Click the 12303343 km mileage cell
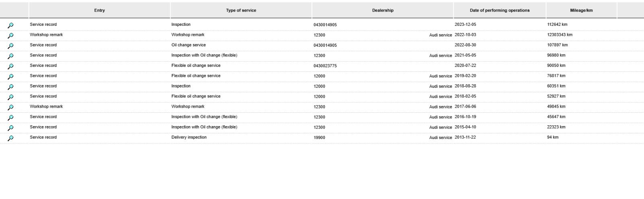Image resolution: width=644 pixels, height=199 pixels. coord(559,35)
